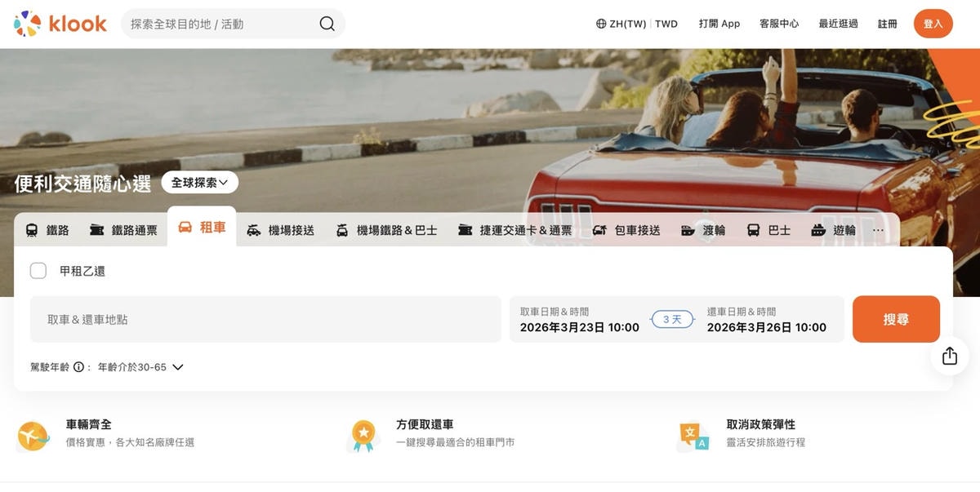Click the driver age info icon
980x492 pixels.
point(78,367)
